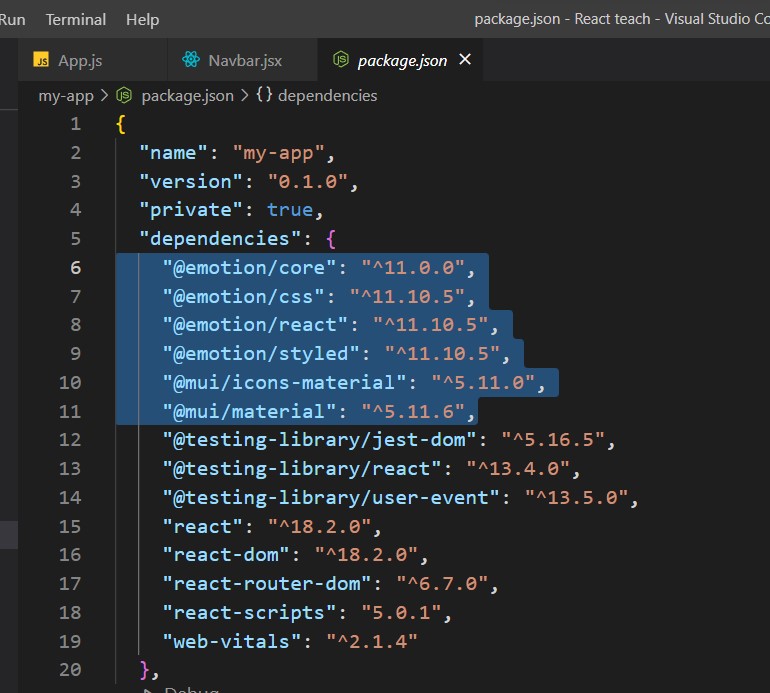
Task: Click line number 20 in the gutter
Action: click(70, 669)
